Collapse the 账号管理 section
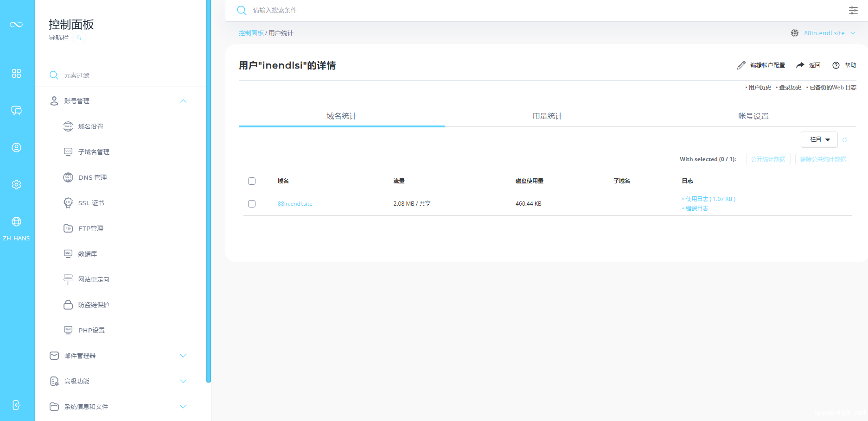Screen dimensions: 868x421 click(x=183, y=101)
